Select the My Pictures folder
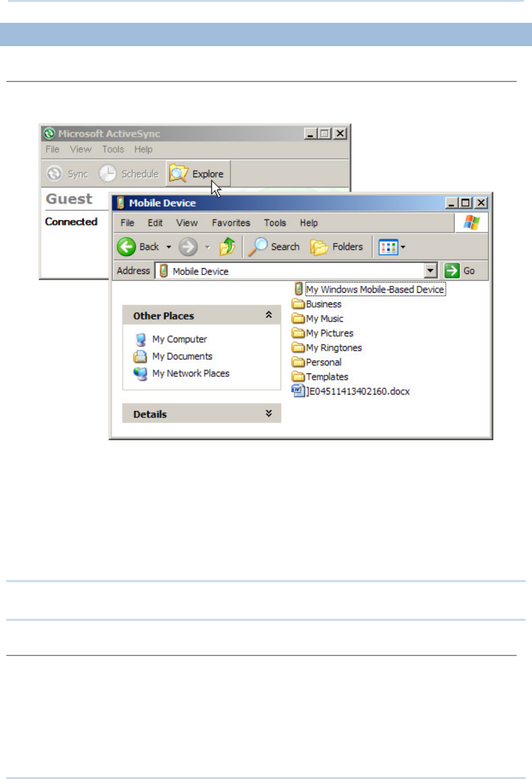The height and width of the screenshot is (779, 532). [x=323, y=333]
